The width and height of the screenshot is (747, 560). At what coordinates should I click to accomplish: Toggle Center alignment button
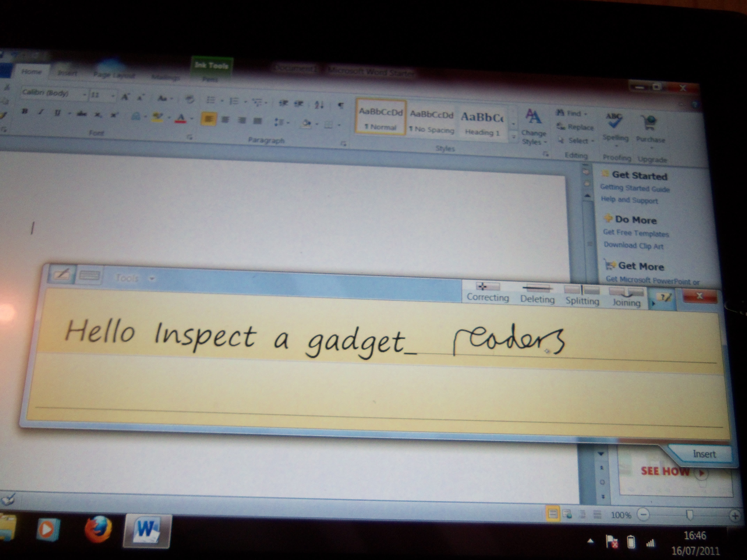click(x=225, y=119)
